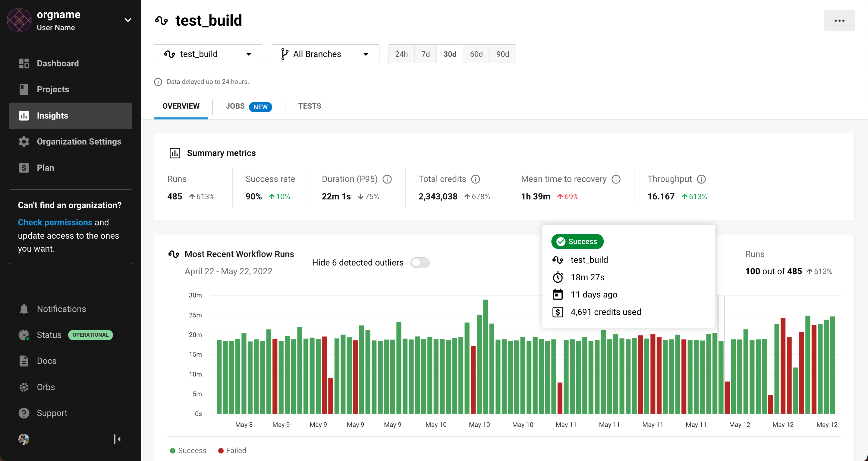Open the Dashboard icon in sidebar
Viewport: 868px width, 461px height.
tap(24, 63)
